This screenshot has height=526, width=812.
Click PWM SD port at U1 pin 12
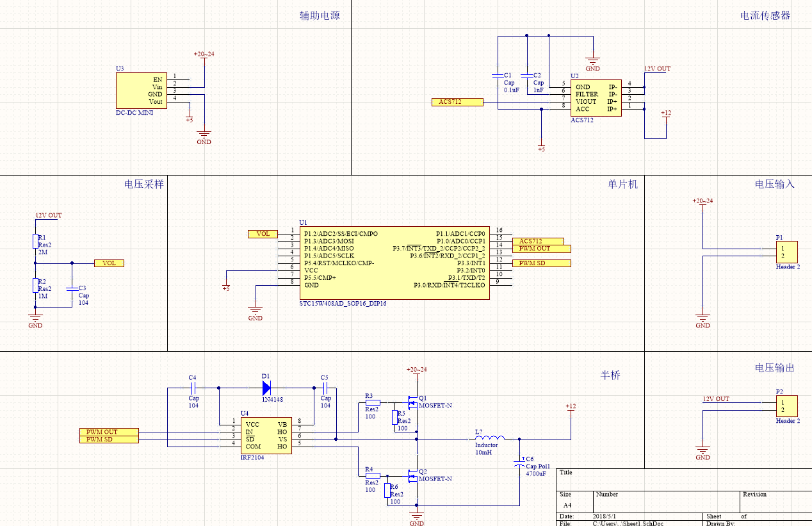[541, 263]
